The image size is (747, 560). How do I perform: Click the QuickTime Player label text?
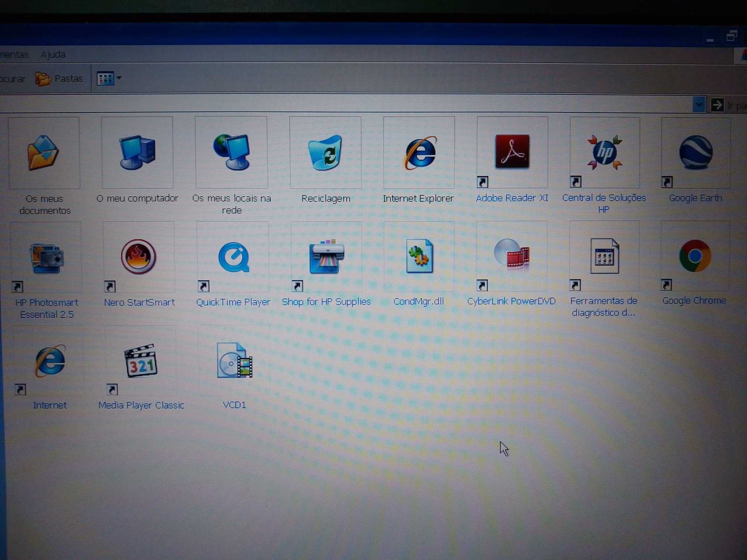pyautogui.click(x=233, y=302)
